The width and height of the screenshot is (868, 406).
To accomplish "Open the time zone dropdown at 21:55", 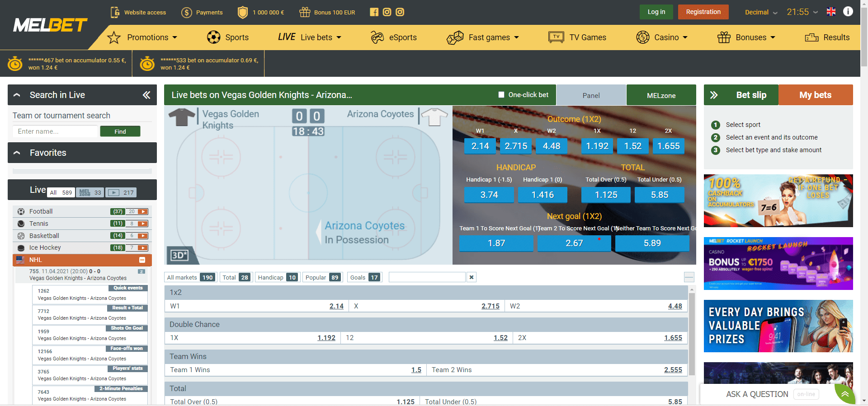I will click(x=802, y=12).
